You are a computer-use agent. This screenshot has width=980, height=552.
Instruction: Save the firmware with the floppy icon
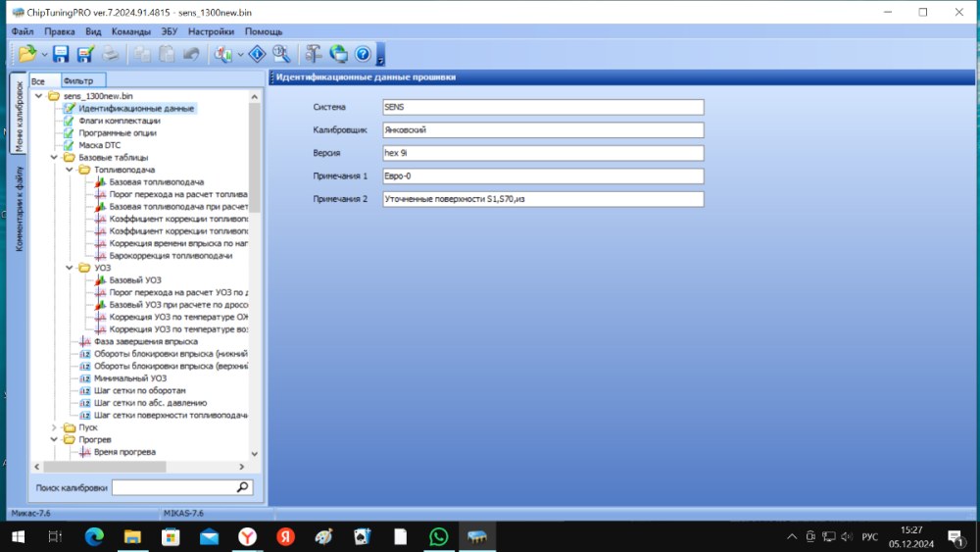(x=61, y=54)
